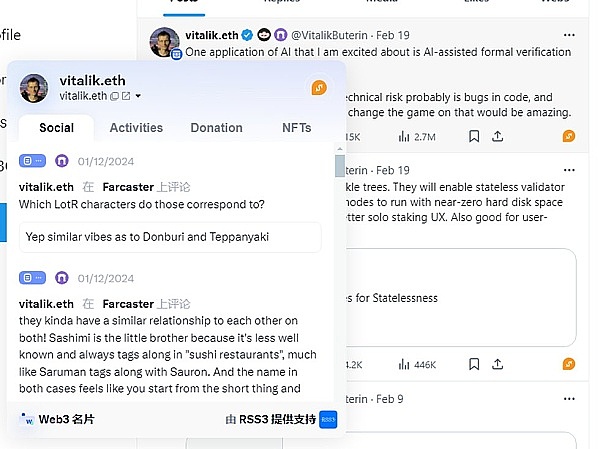Click the quoted reply about Donburi and Teppanyaki
The height and width of the screenshot is (449, 600).
click(170, 237)
